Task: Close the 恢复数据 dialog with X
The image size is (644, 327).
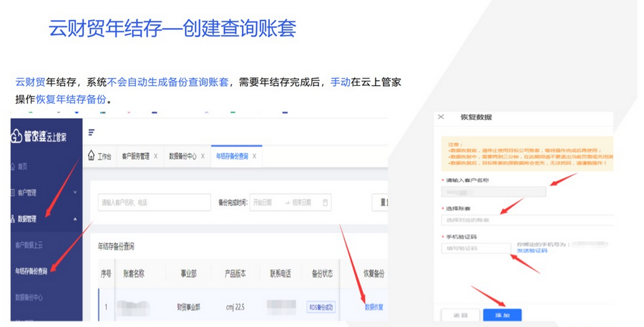Action: [x=441, y=117]
